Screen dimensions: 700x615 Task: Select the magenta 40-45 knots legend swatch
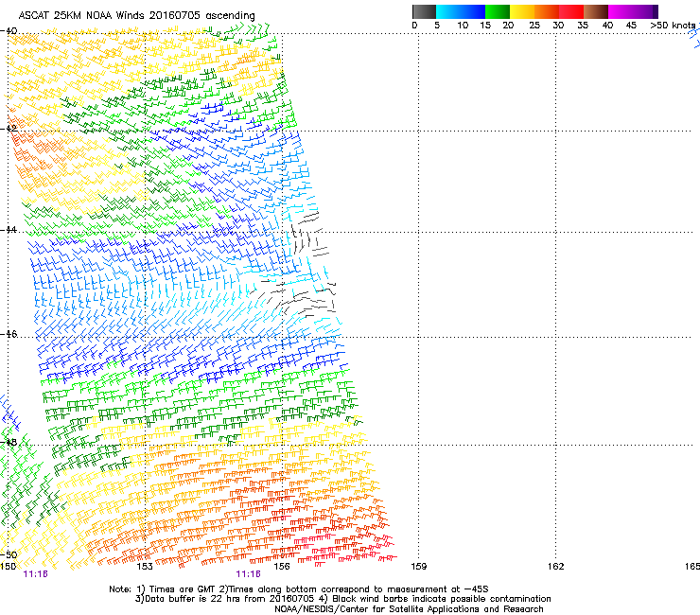[621, 11]
